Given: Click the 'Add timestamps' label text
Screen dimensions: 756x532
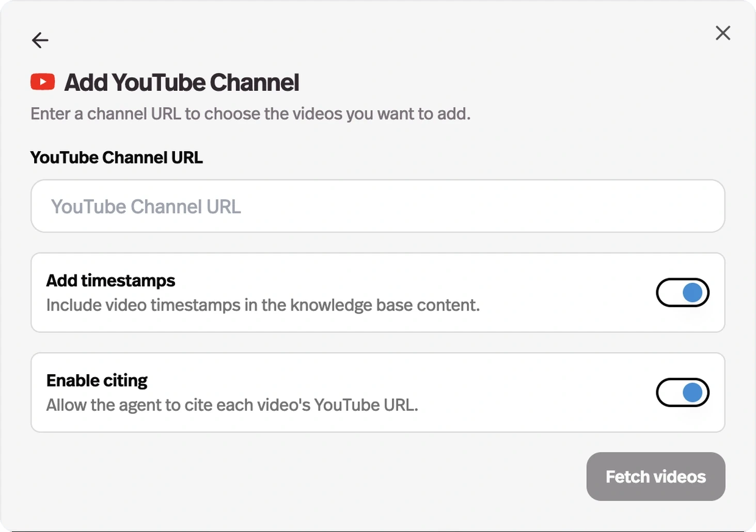Looking at the screenshot, I should coord(111,280).
